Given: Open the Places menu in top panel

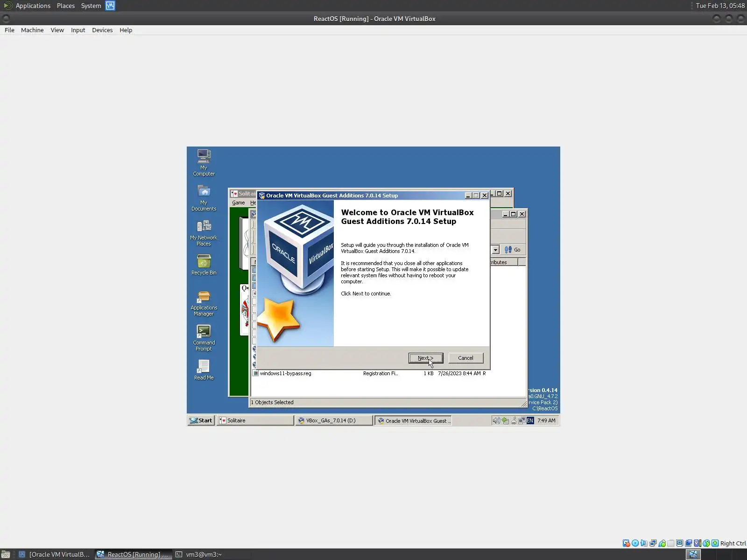Looking at the screenshot, I should tap(66, 6).
